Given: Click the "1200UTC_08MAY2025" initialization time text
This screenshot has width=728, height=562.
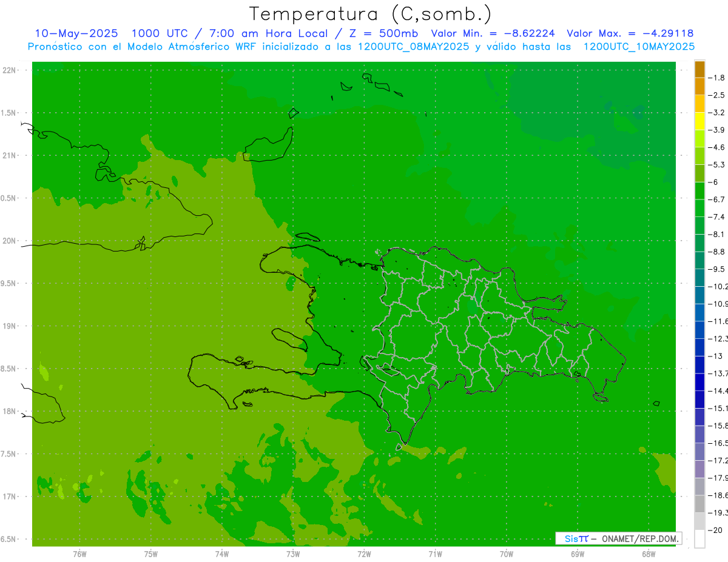Looking at the screenshot, I should [x=414, y=46].
